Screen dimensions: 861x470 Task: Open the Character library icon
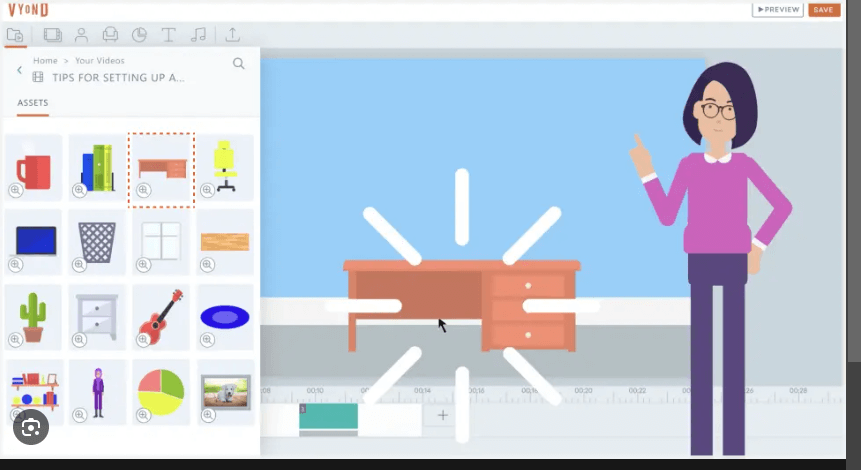(x=81, y=35)
